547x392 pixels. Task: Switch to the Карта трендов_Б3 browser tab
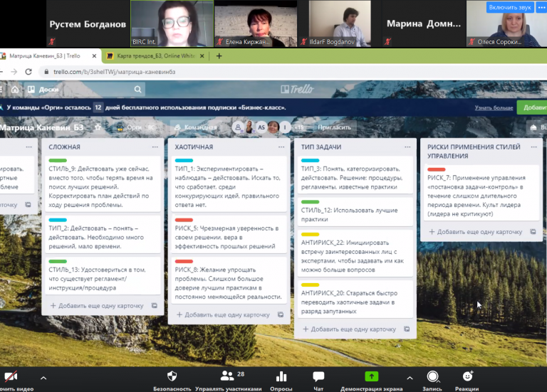coord(151,55)
